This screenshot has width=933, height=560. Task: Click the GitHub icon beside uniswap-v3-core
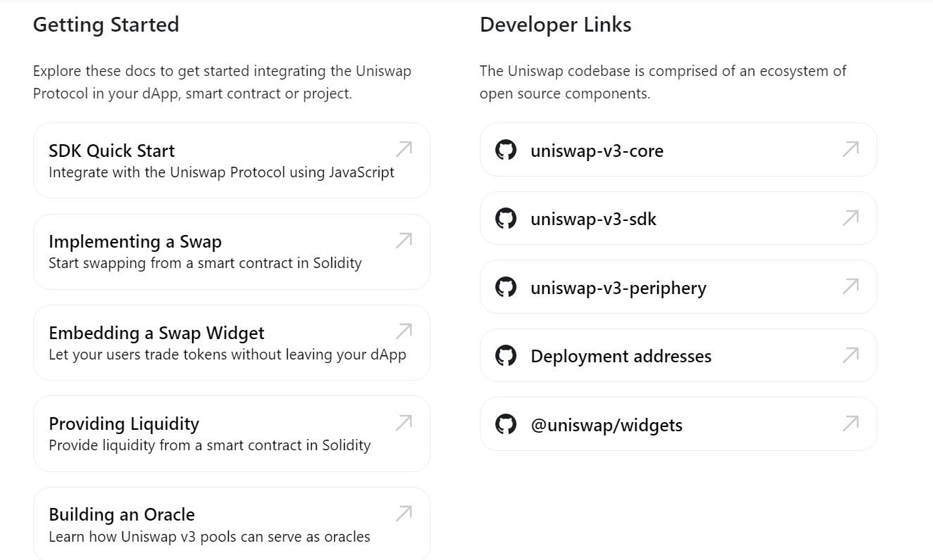[505, 150]
